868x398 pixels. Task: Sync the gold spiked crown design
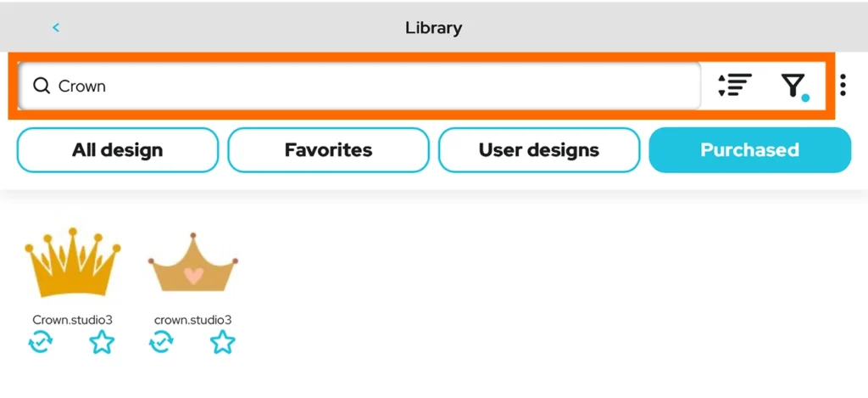pyautogui.click(x=41, y=342)
